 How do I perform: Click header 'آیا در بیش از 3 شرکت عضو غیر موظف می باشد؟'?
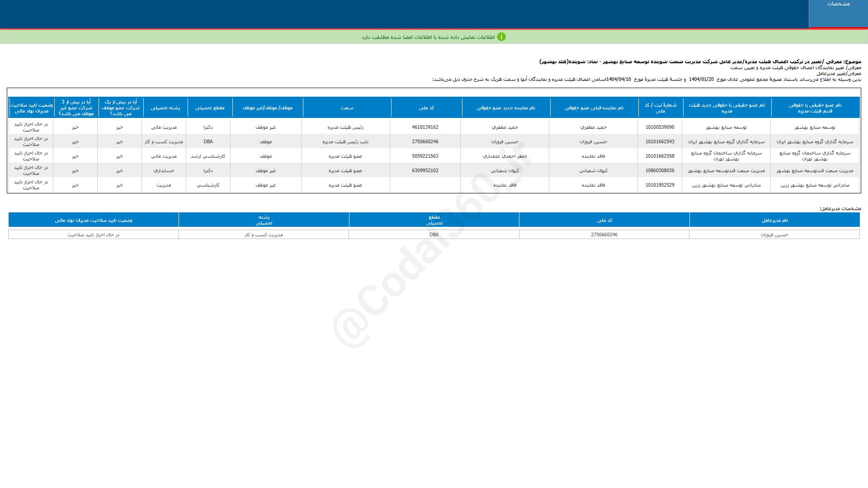click(x=76, y=108)
